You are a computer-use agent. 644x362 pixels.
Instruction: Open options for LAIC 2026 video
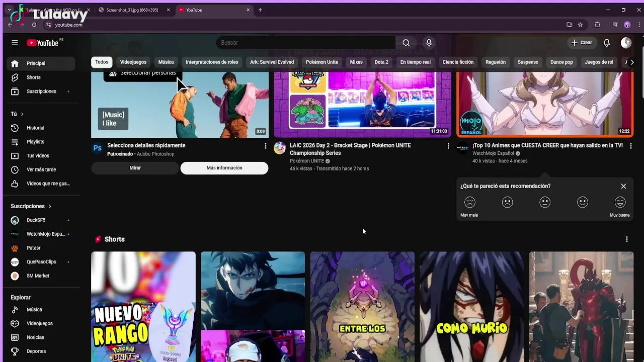(448, 146)
